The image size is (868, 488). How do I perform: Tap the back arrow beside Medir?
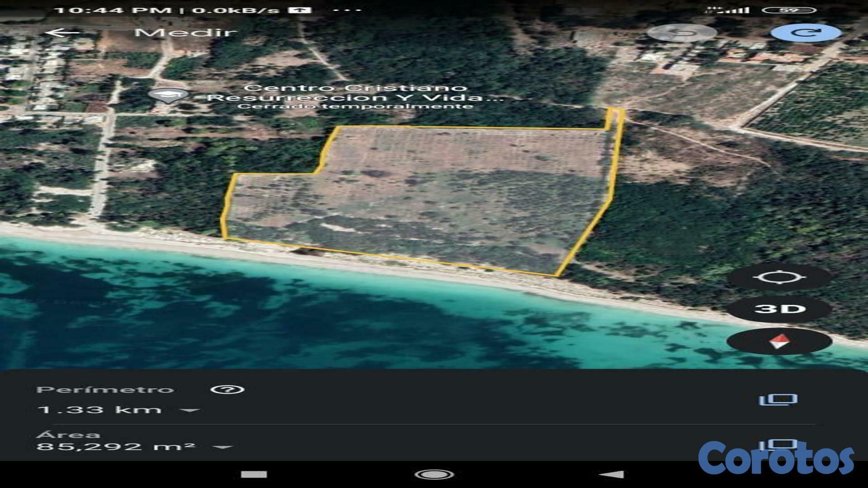point(62,33)
